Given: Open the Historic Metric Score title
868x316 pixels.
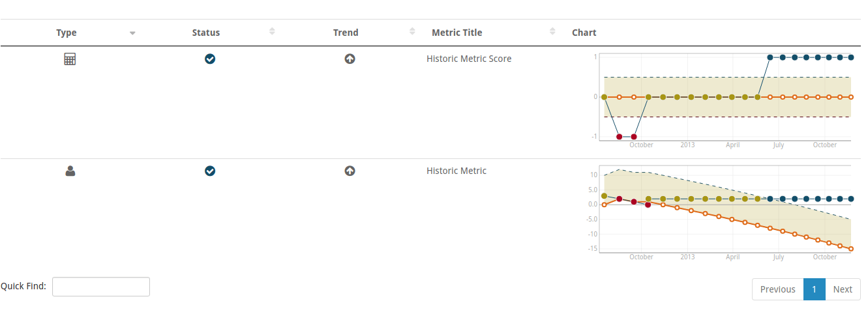Looking at the screenshot, I should tap(469, 59).
